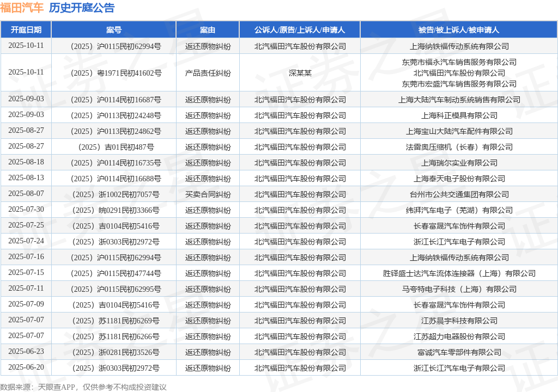Viewport: 558px width, 392px height.
Task: Click hearing date 2025-08-07
Action: click(x=26, y=193)
